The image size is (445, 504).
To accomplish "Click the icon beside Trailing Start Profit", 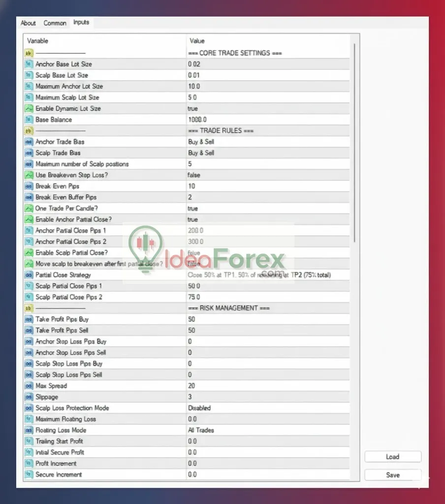I will [x=29, y=441].
